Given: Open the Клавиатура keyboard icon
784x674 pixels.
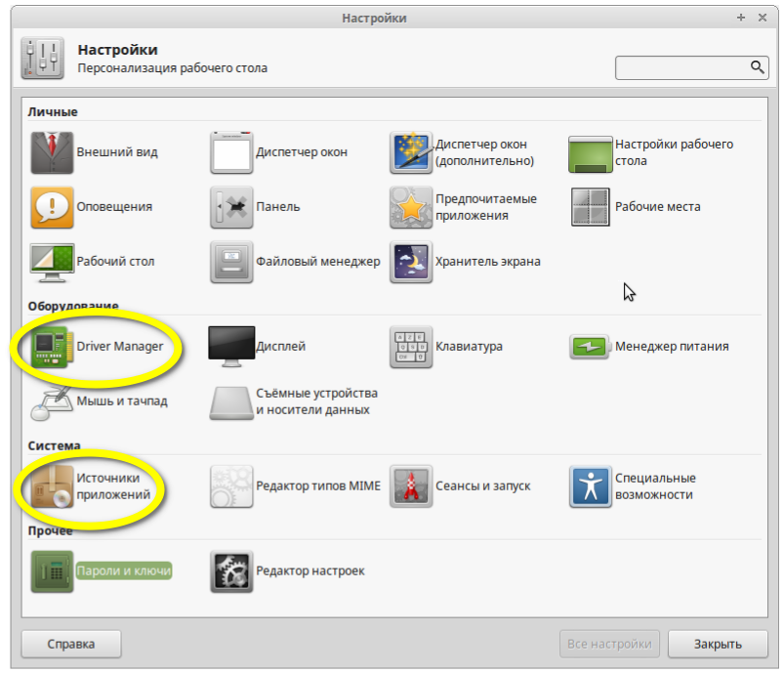Looking at the screenshot, I should (x=411, y=347).
